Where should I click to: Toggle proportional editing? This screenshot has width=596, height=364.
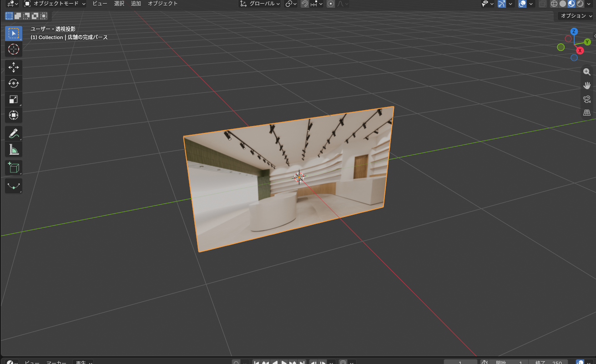[331, 4]
